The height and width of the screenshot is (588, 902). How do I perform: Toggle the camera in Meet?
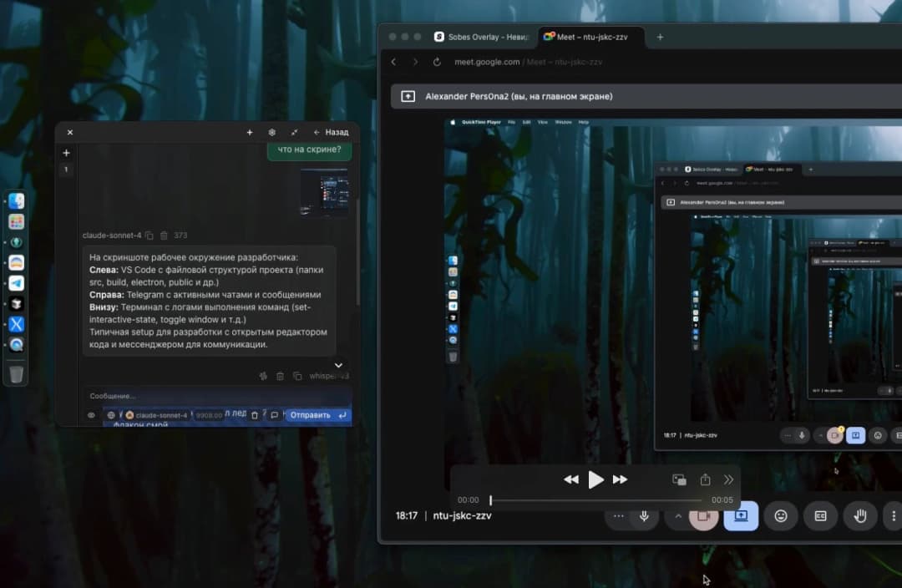pyautogui.click(x=703, y=516)
